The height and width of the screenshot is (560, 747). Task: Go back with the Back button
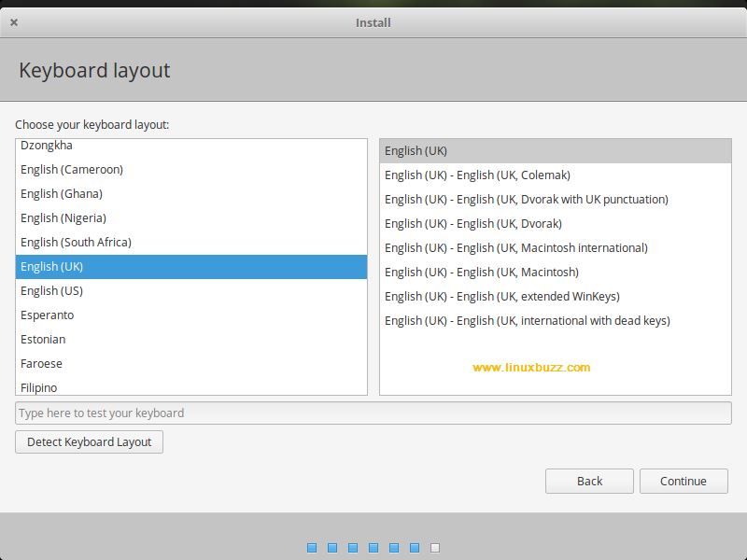tap(589, 481)
